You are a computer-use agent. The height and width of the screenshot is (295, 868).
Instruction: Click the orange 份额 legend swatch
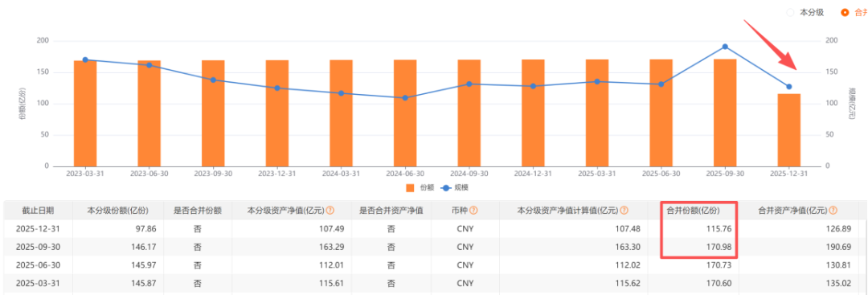tap(410, 187)
